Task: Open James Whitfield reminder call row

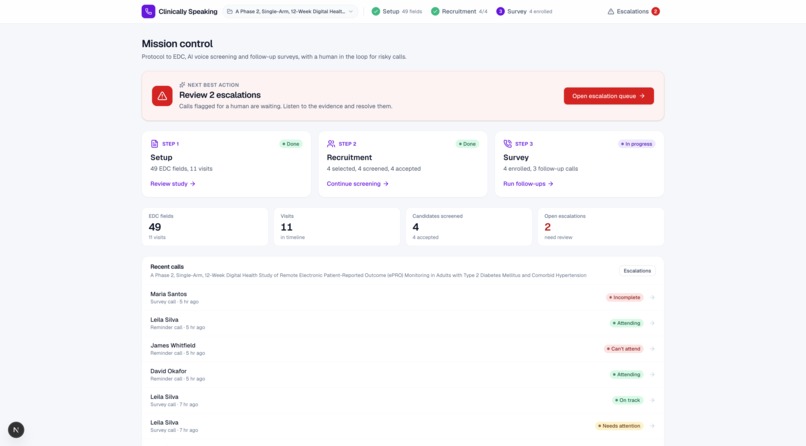Action: coord(402,349)
